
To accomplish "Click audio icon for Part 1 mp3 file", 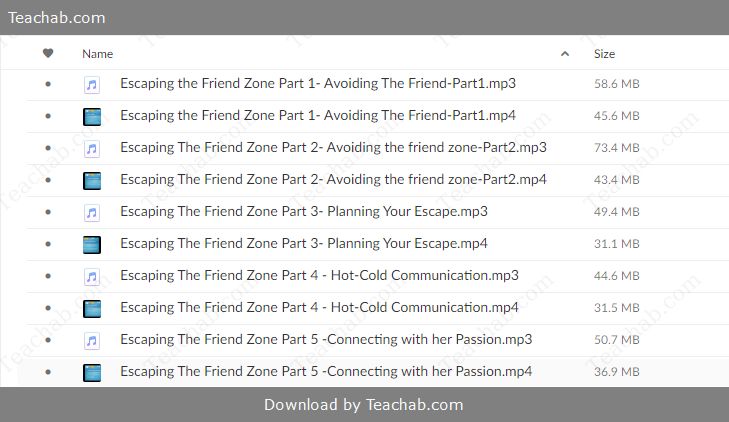I will [92, 85].
